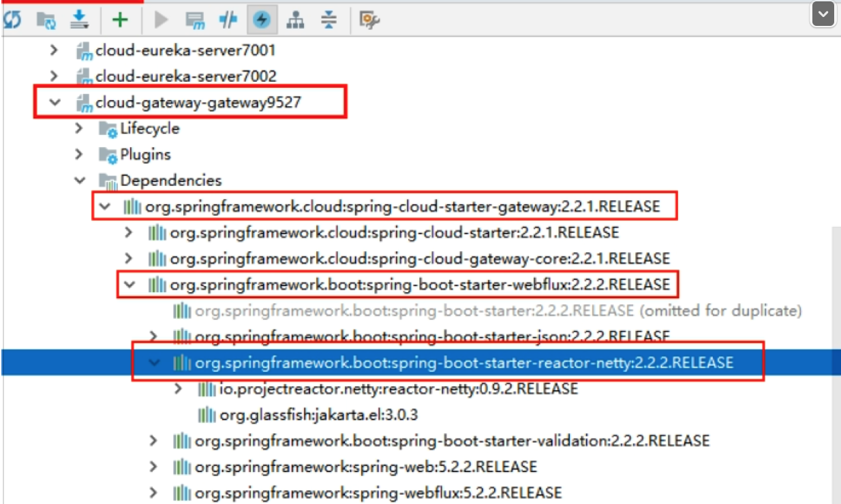841x504 pixels.
Task: Click library icon beside spring-cloud-starter-gateway
Action: point(132,206)
